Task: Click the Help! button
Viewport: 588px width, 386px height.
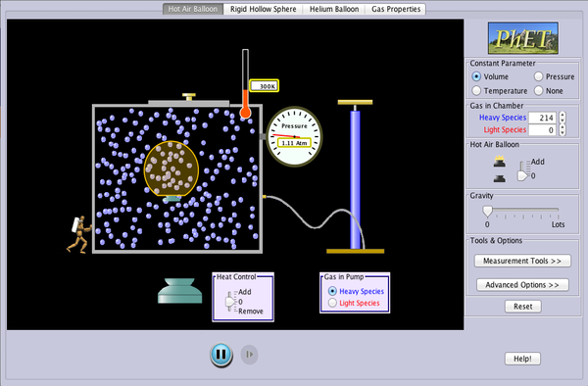Action: pyautogui.click(x=522, y=359)
